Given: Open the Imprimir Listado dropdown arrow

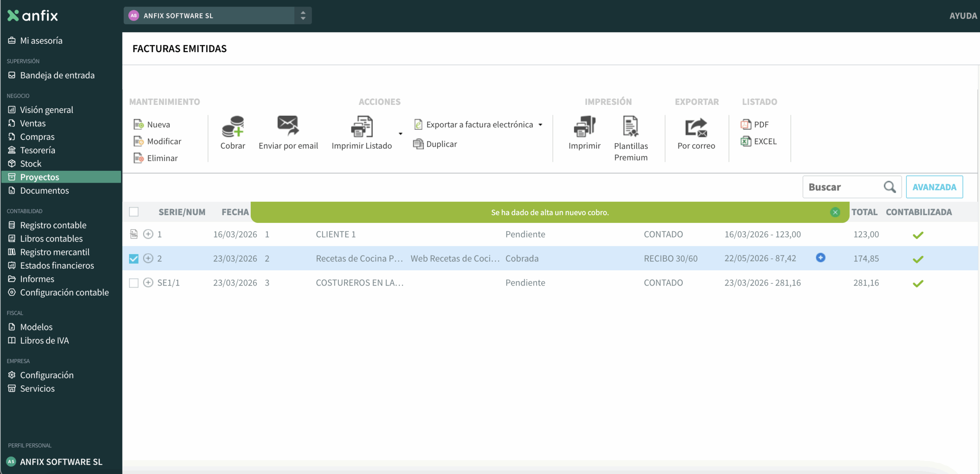Looking at the screenshot, I should [400, 134].
